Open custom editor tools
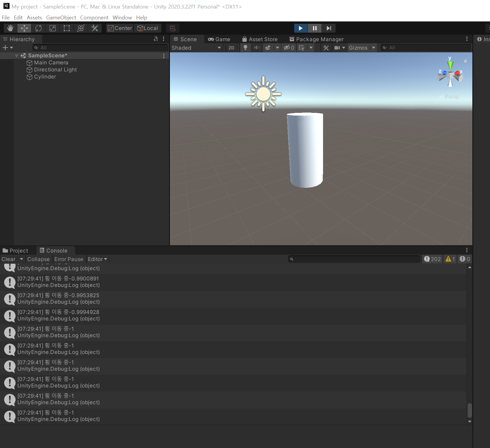The image size is (490, 448). pyautogui.click(x=95, y=28)
